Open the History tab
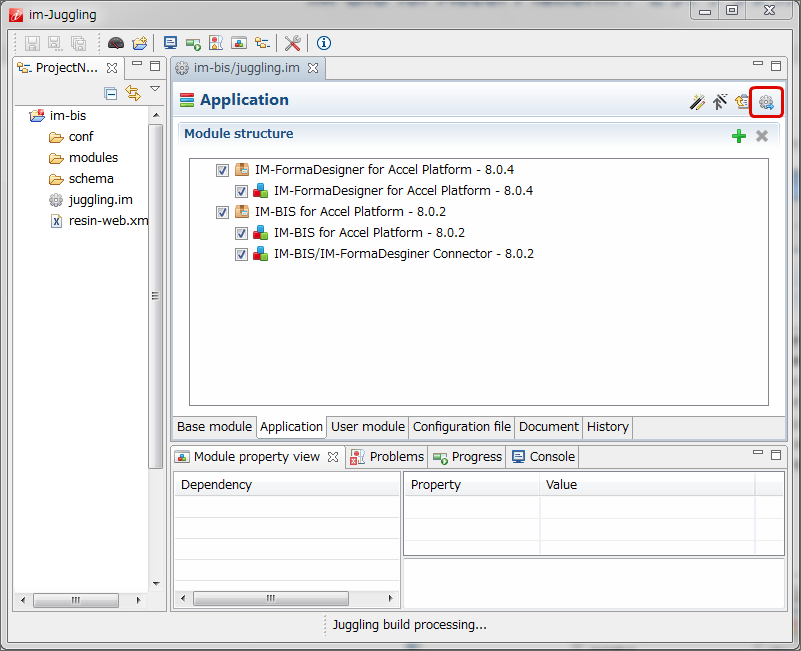Image resolution: width=801 pixels, height=651 pixels. (607, 427)
